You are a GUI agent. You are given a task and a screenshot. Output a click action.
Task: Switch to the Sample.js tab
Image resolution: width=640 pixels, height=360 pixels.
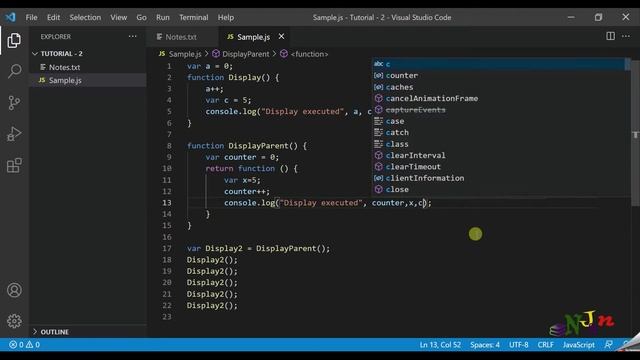pyautogui.click(x=252, y=37)
